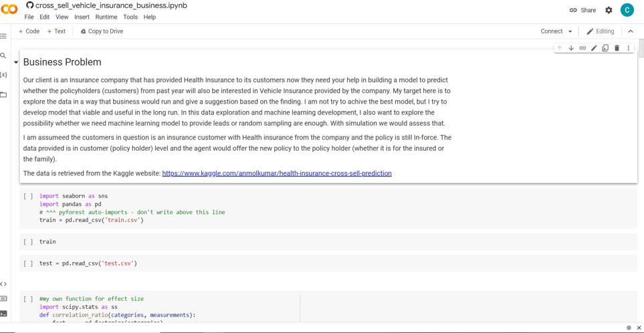The width and height of the screenshot is (644, 333).
Task: Open the code snippets panel
Action: tap(3, 284)
